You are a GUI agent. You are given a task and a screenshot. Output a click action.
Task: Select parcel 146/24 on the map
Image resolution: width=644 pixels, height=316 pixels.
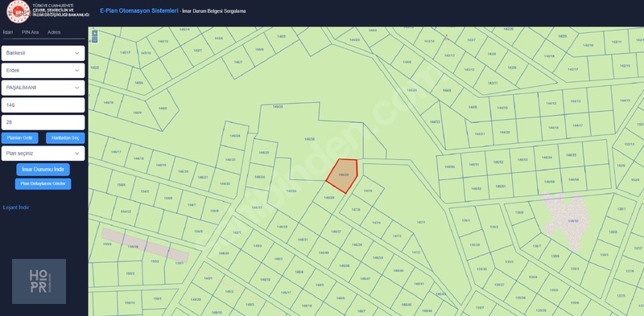[x=235, y=136]
